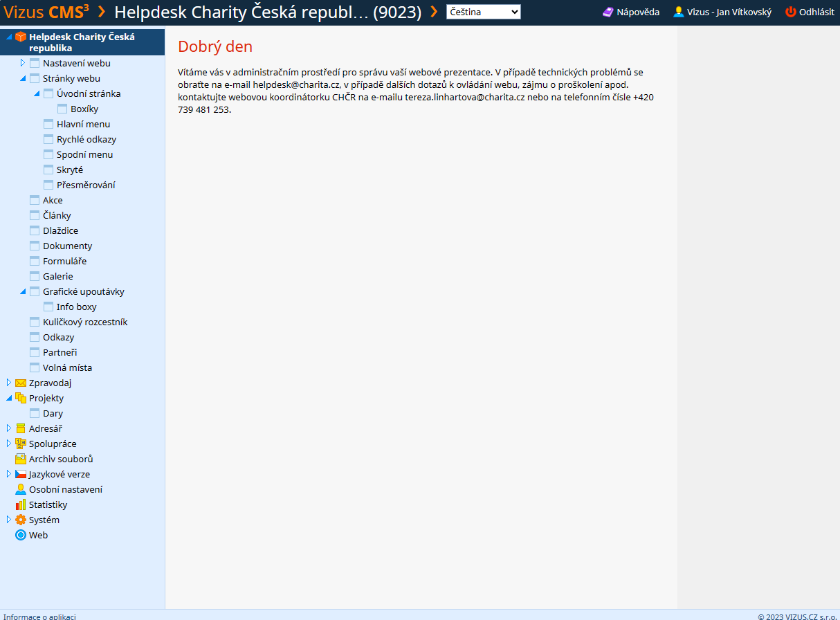Click the Spolupráce module icon
840x620 pixels.
[21, 444]
